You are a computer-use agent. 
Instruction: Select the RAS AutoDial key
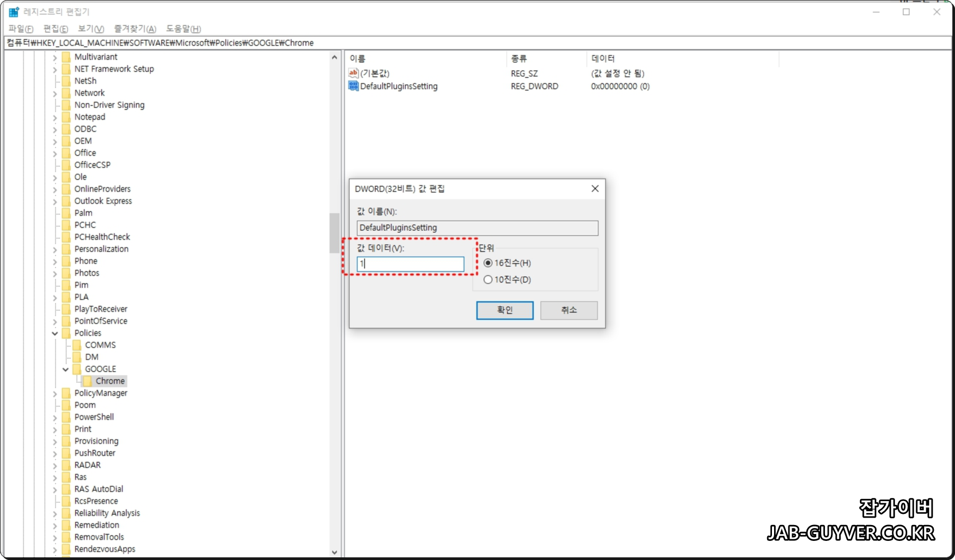(x=99, y=489)
